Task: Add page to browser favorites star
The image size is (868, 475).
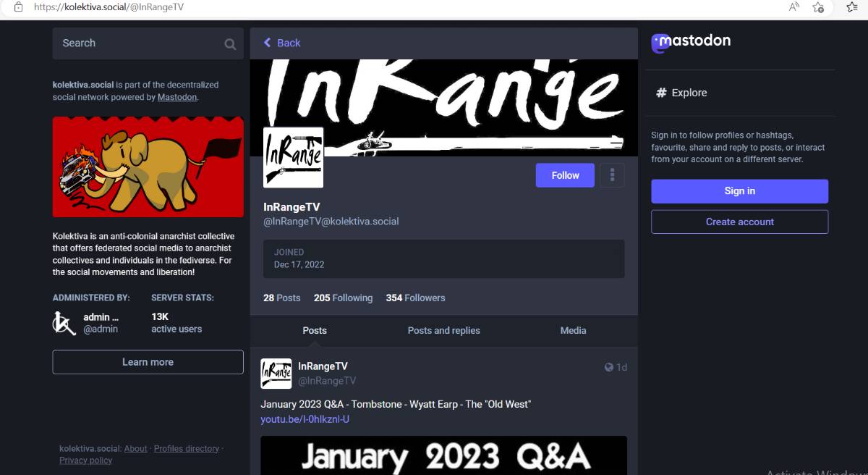Action: pyautogui.click(x=818, y=7)
